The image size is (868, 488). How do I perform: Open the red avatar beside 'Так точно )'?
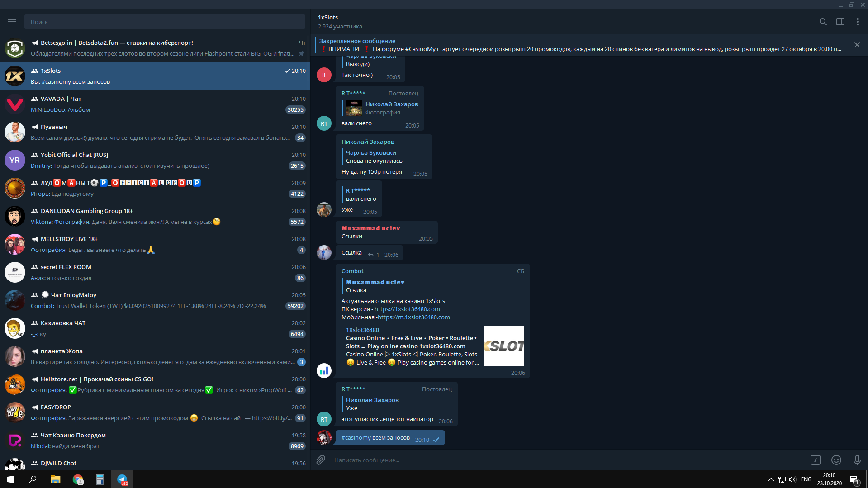pos(324,75)
